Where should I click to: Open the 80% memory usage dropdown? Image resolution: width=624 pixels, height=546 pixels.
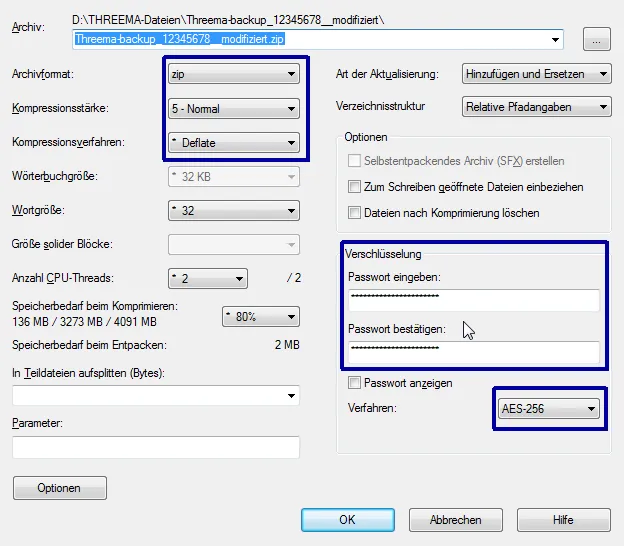(260, 317)
